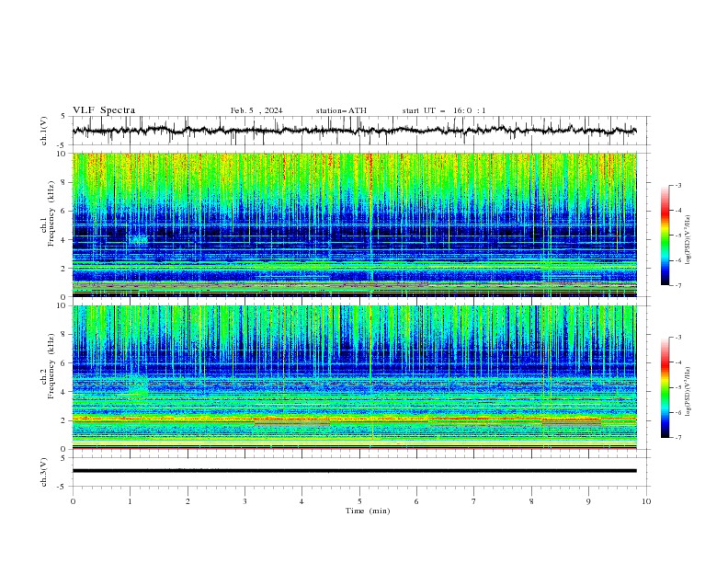Click time axis tick label "5"
The height and width of the screenshot is (563, 728).
pyautogui.click(x=359, y=501)
